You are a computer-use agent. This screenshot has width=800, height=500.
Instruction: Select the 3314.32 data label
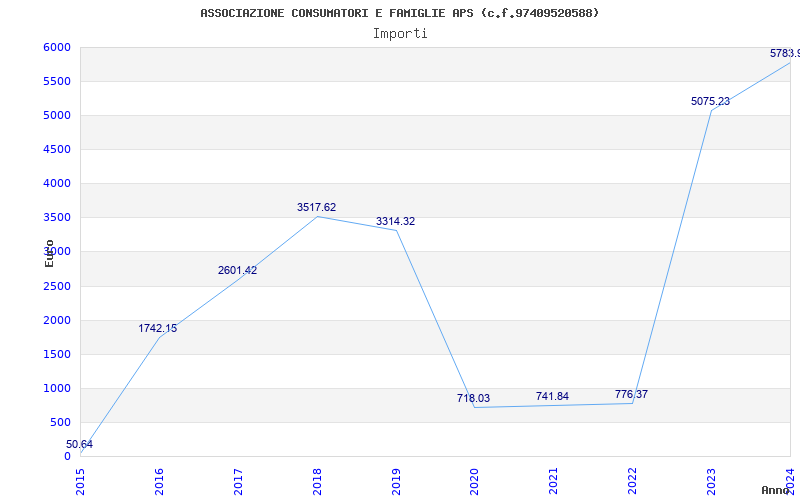395,221
